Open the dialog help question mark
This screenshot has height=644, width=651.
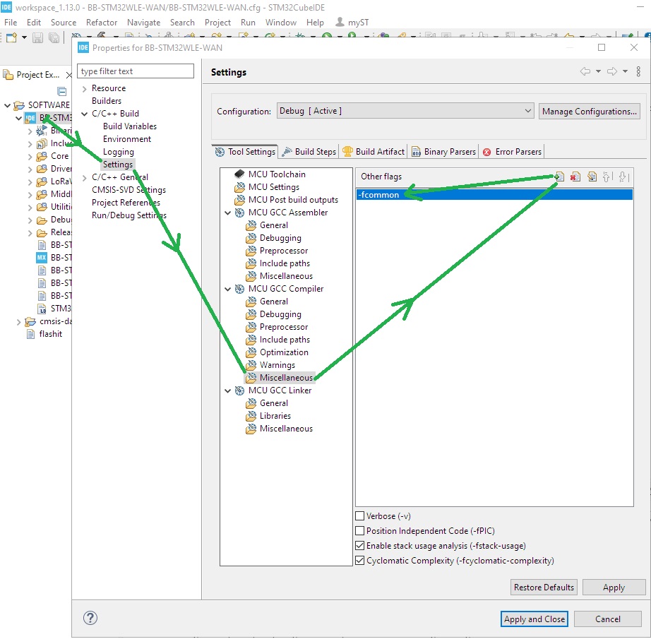90,618
